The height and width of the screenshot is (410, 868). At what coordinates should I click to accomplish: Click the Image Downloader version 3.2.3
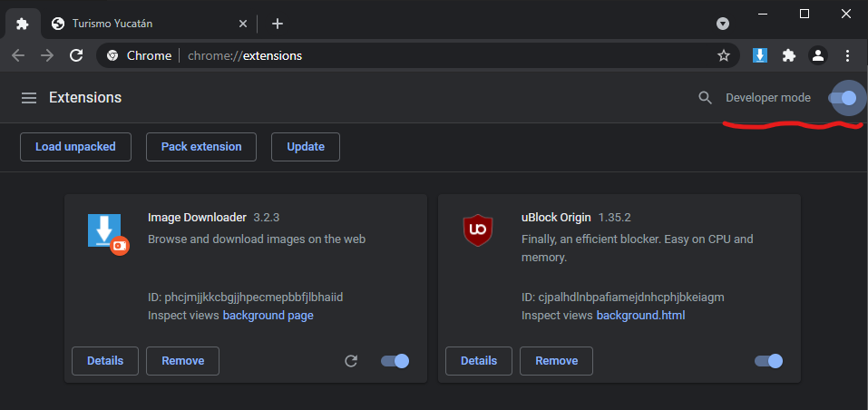point(267,218)
